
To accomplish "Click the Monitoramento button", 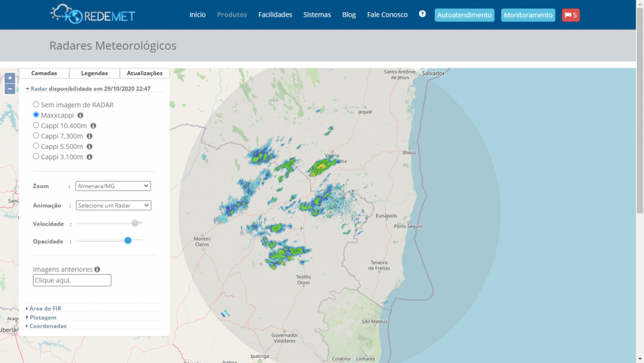I will point(528,15).
